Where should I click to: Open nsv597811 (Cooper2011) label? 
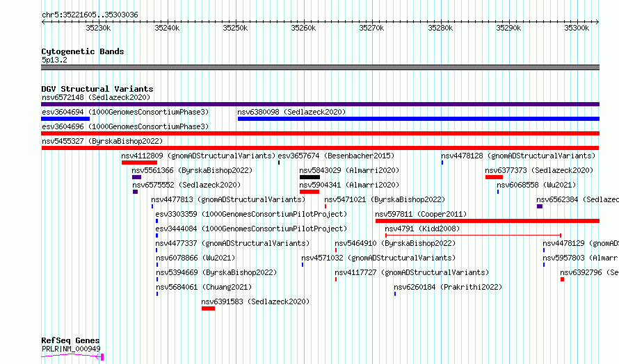(x=421, y=214)
